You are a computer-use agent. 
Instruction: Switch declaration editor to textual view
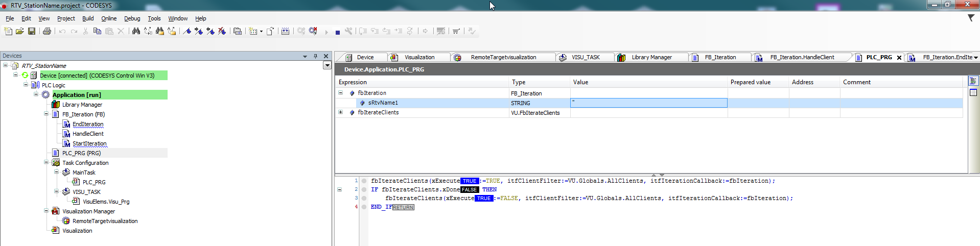(x=973, y=81)
